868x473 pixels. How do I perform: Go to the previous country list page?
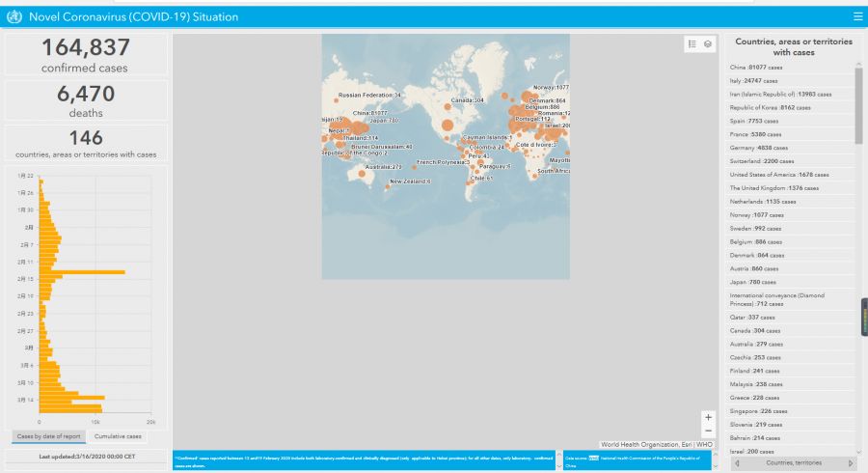click(x=738, y=463)
